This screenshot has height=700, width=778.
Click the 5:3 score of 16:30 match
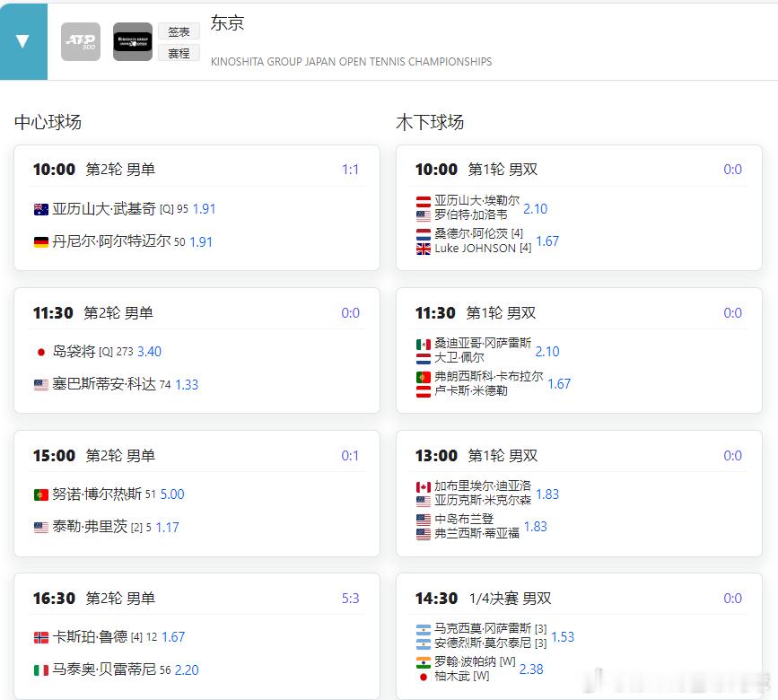350,599
